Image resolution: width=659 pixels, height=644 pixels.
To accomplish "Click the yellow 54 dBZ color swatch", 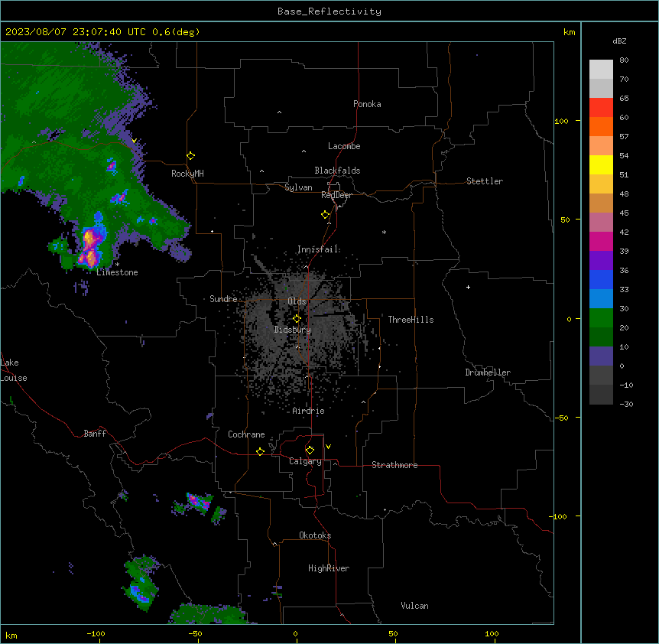I will [x=601, y=164].
